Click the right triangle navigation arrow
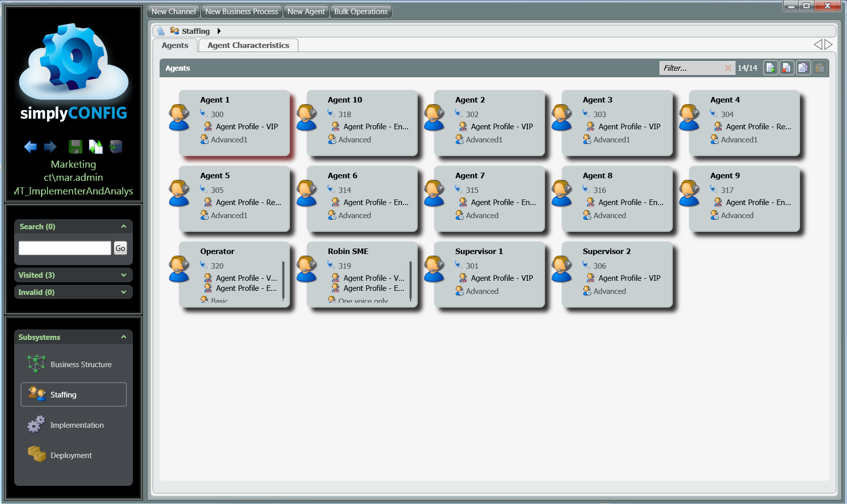This screenshot has height=504, width=847. [x=829, y=44]
